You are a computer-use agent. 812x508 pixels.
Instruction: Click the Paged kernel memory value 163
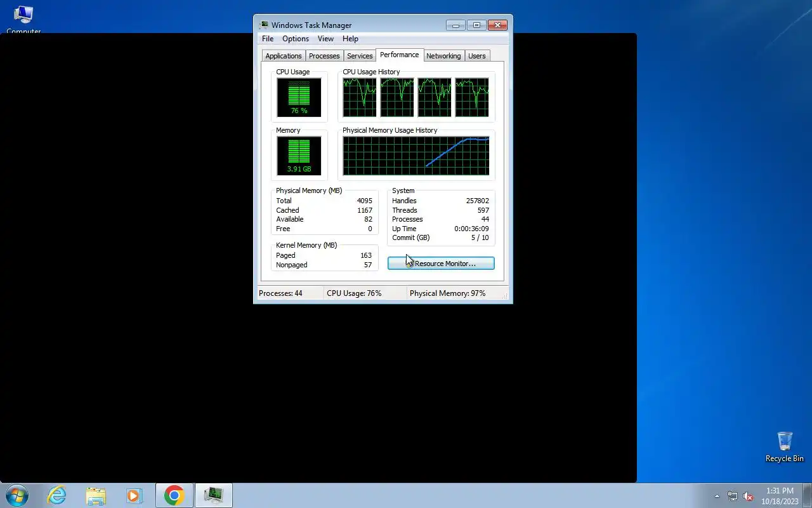pos(366,255)
